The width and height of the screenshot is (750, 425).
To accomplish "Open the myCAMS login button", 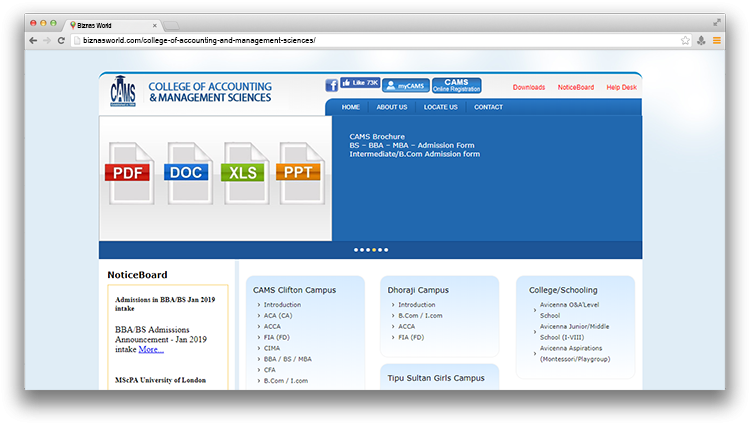I will coord(406,86).
